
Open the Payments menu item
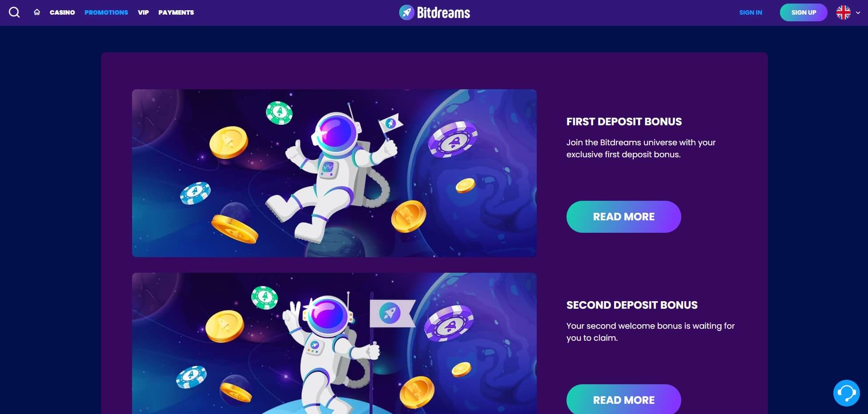176,12
